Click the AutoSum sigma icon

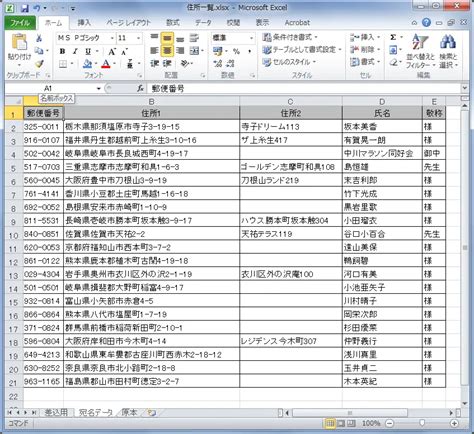[393, 37]
